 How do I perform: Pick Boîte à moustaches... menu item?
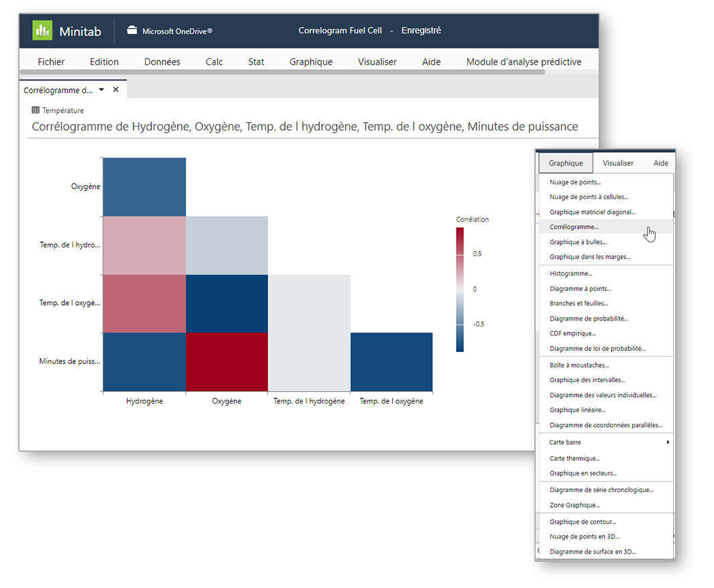pyautogui.click(x=579, y=365)
